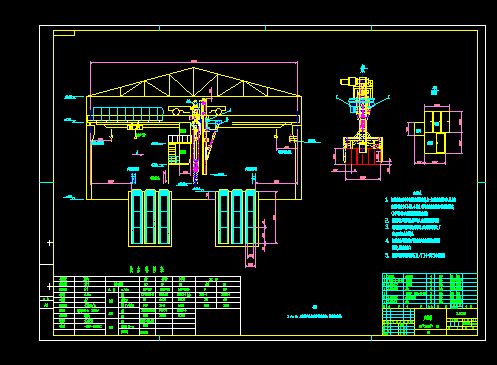
Task: Click the right group of three cyan containers
Action: pos(237,218)
